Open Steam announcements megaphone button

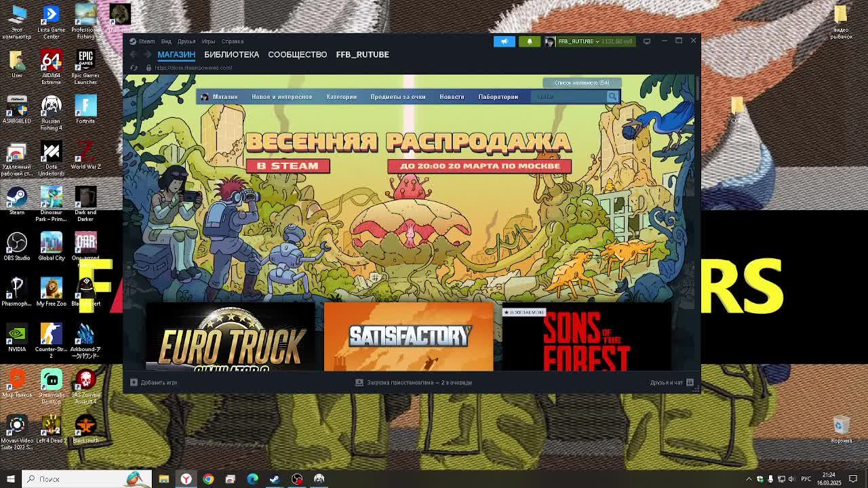coord(504,41)
